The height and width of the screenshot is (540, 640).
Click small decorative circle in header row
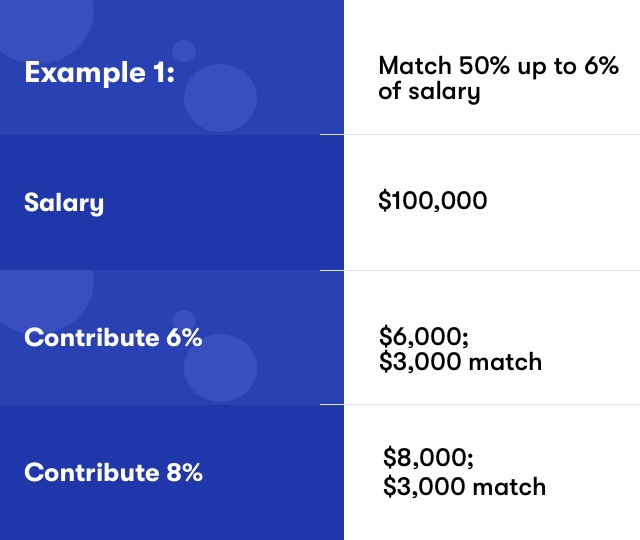[x=184, y=51]
